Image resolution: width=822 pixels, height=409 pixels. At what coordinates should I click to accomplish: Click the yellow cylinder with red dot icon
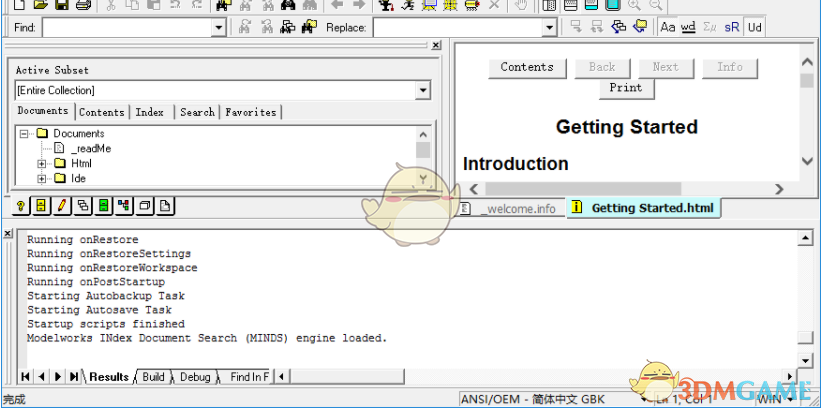click(472, 5)
